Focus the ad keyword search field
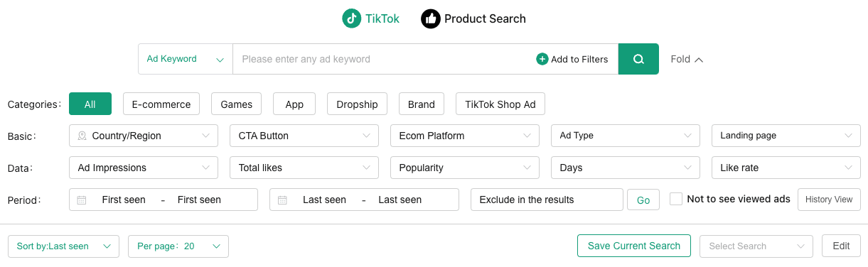Screen dimensions: 868x267 pyautogui.click(x=384, y=59)
